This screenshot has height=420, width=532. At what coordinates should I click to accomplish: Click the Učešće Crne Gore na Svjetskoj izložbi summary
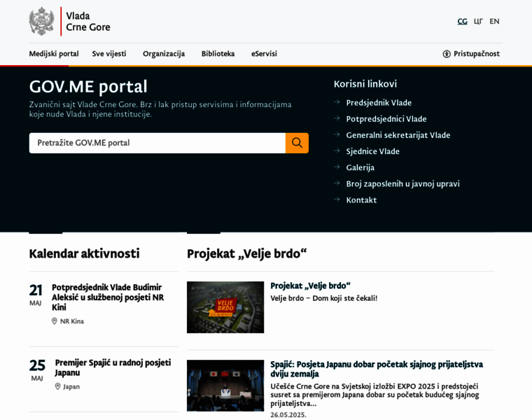coord(375,395)
